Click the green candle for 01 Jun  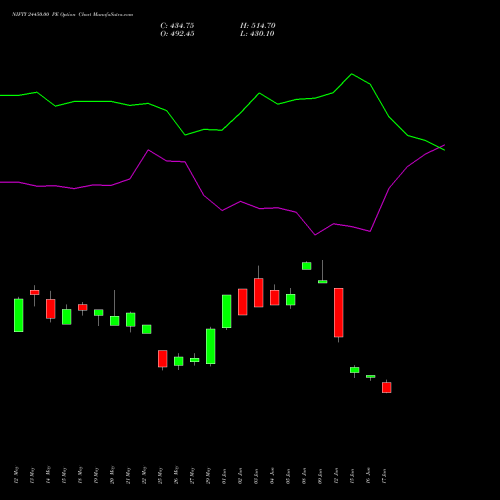click(227, 311)
